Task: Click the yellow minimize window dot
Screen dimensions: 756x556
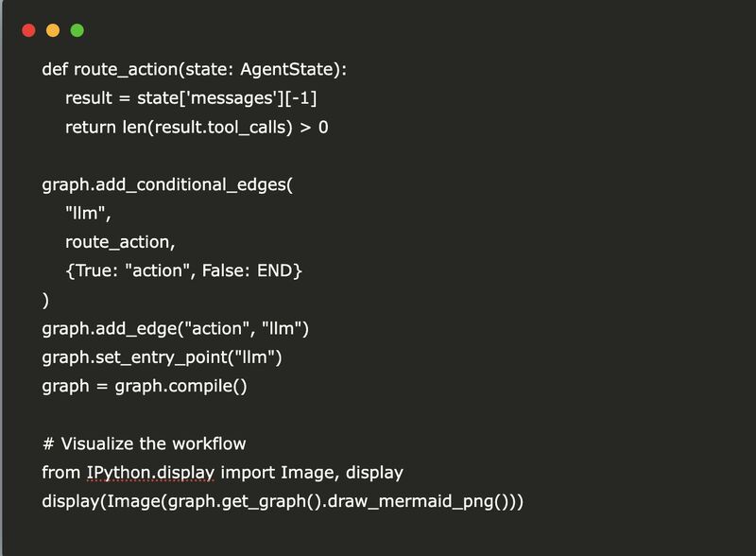Action: (x=53, y=30)
